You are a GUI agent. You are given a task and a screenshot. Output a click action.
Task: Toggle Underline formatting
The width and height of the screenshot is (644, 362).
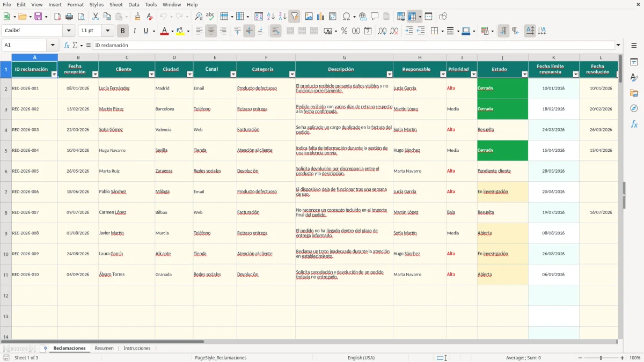(146, 31)
